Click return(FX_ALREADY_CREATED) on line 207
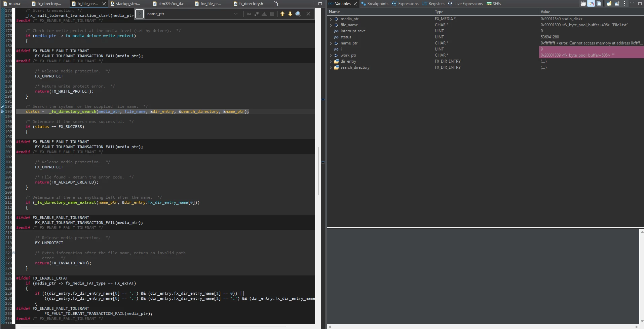644x329 pixels. tap(67, 182)
